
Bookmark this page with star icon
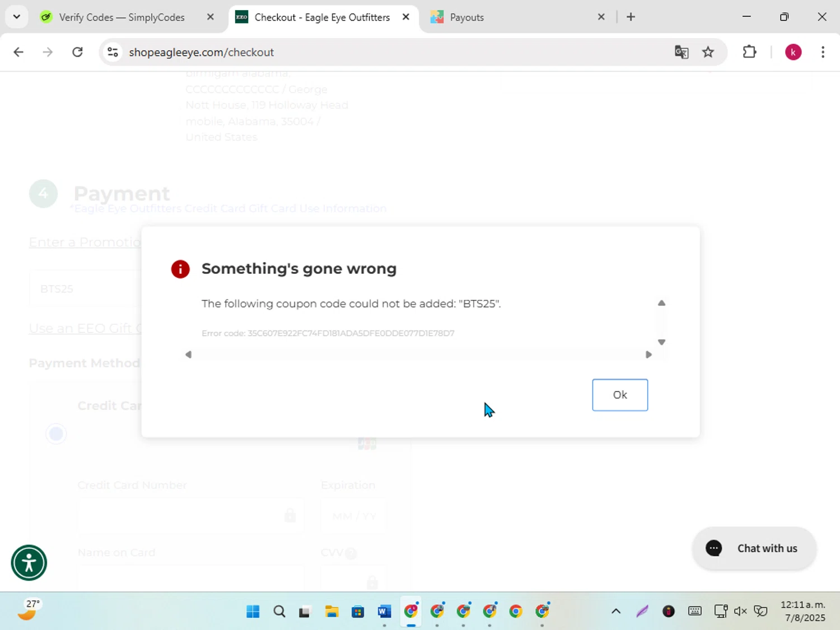708,52
